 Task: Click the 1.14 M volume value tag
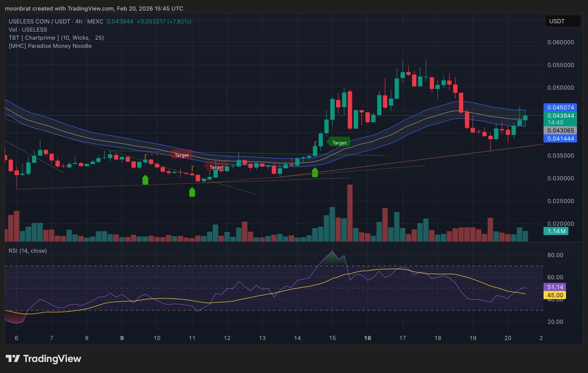point(556,231)
